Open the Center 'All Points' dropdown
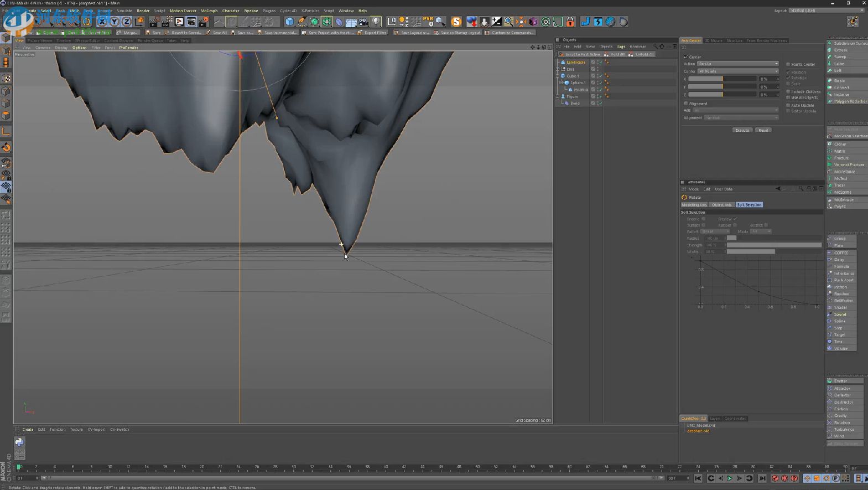The image size is (868, 490). click(x=737, y=71)
